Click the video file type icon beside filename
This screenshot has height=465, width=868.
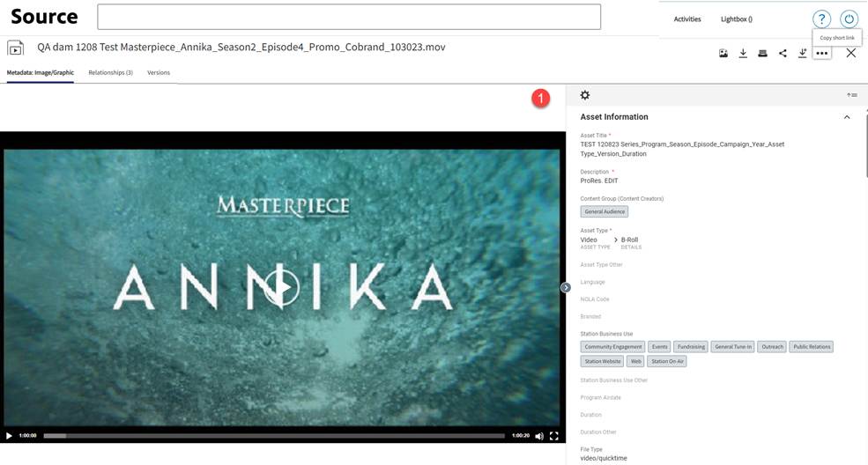click(x=16, y=48)
